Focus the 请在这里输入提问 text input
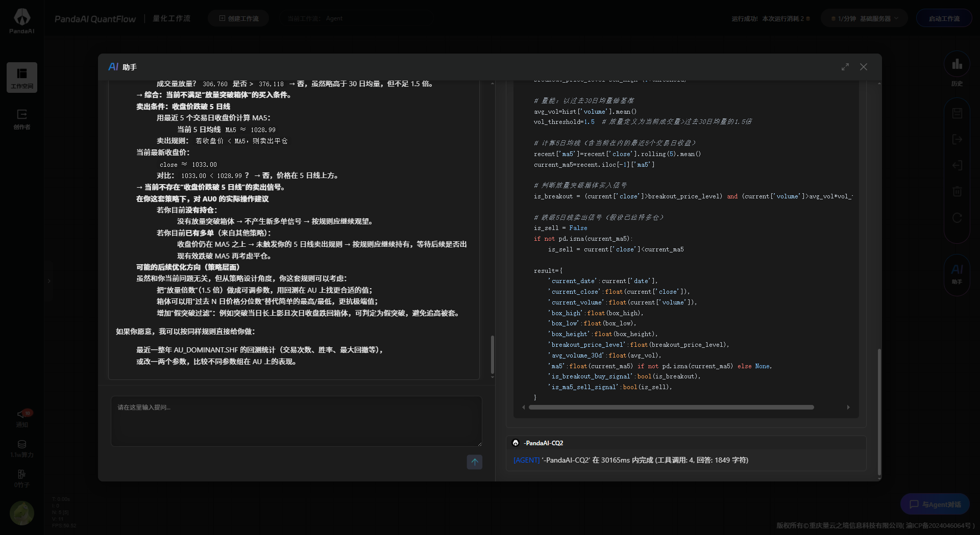The image size is (980, 535). (x=296, y=421)
